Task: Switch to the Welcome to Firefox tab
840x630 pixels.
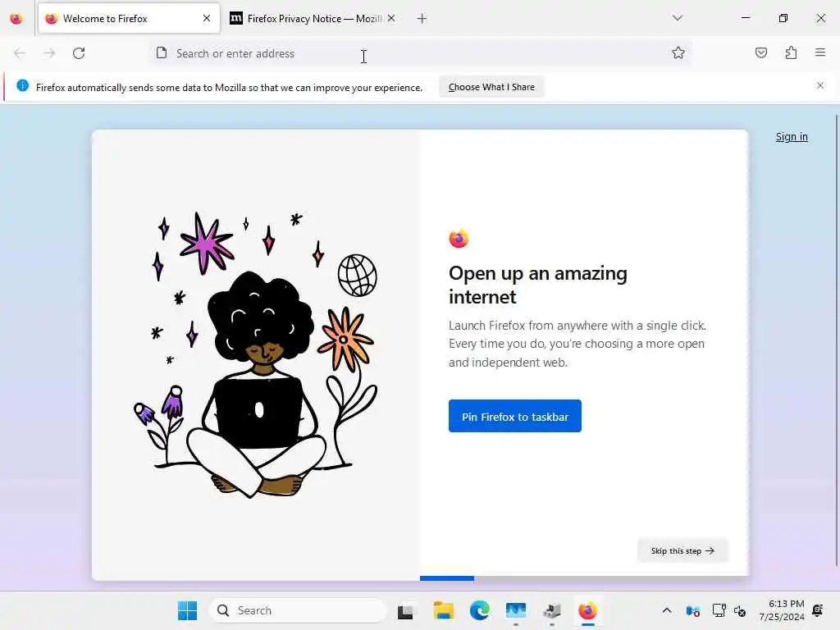Action: point(129,19)
